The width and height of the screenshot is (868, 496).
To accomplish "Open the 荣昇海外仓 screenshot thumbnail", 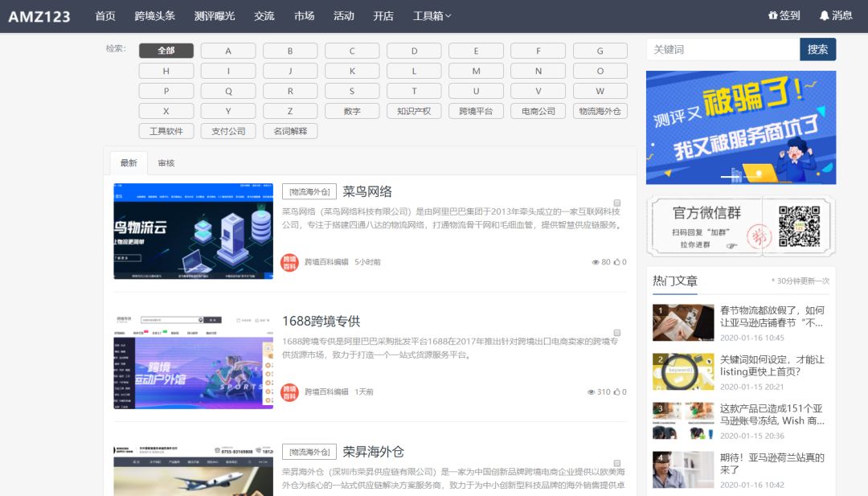I will tap(193, 469).
